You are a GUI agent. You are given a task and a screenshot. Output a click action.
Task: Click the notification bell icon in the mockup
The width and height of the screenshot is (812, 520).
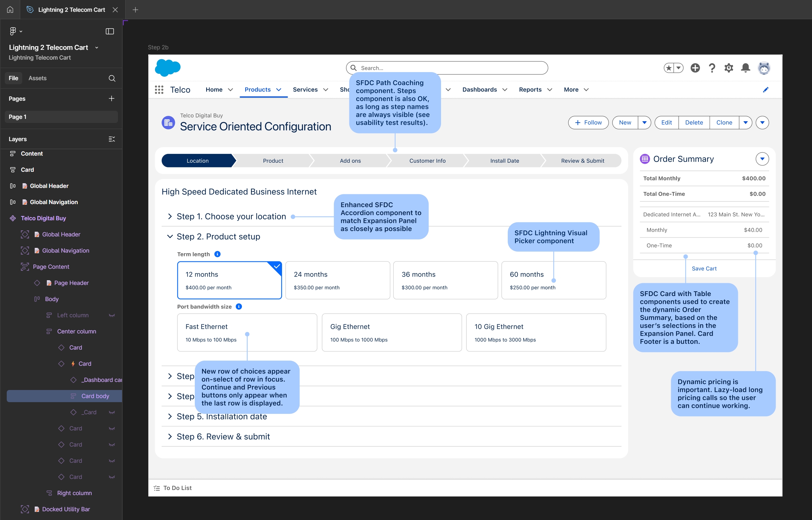(746, 68)
